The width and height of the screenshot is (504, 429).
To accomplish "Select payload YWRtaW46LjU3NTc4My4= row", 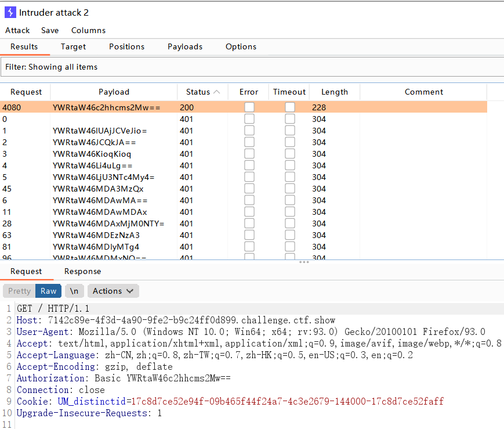I will tap(244, 177).
